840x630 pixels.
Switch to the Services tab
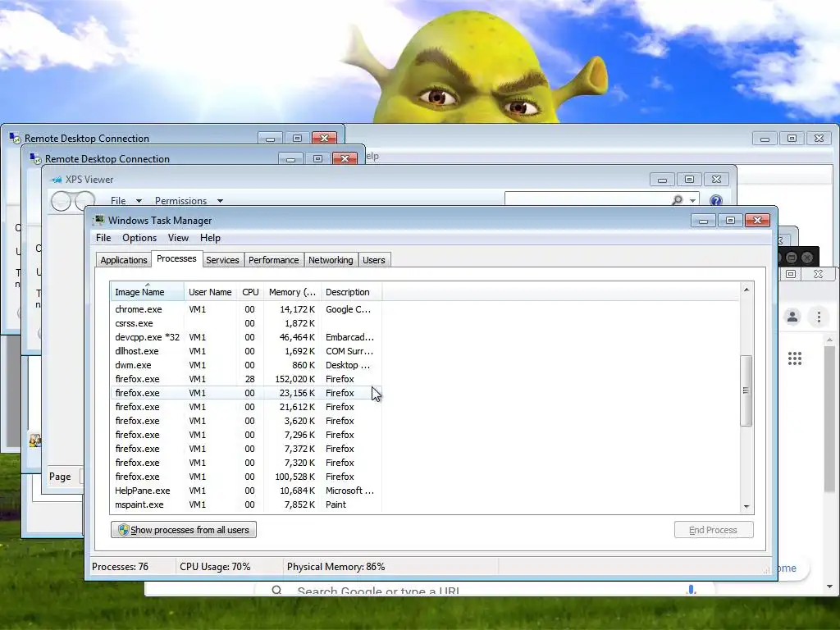coord(222,260)
